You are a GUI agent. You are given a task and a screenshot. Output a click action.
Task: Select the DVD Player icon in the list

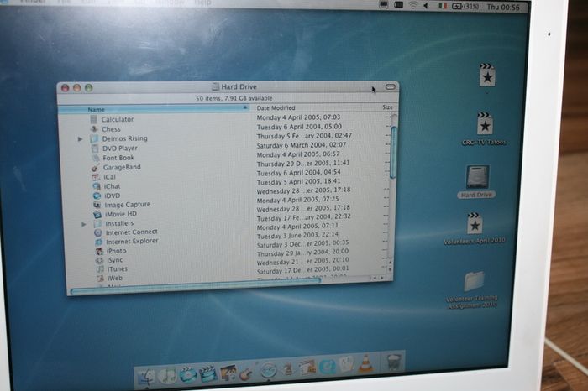click(x=95, y=148)
